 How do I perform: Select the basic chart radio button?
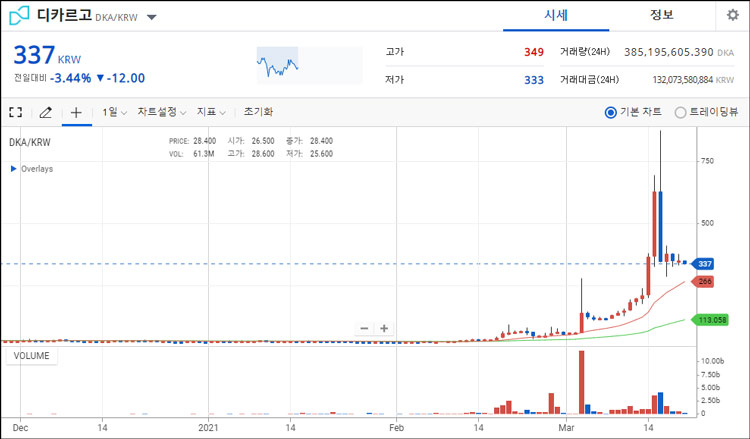click(x=610, y=112)
